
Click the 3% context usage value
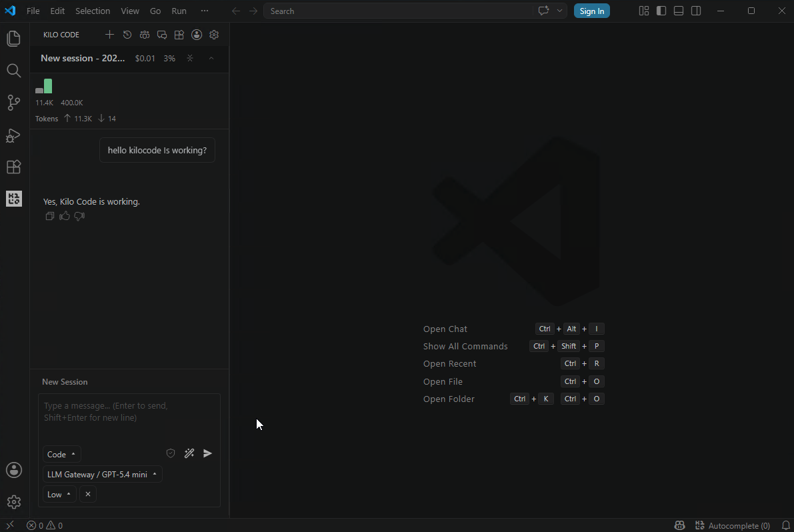pyautogui.click(x=169, y=58)
